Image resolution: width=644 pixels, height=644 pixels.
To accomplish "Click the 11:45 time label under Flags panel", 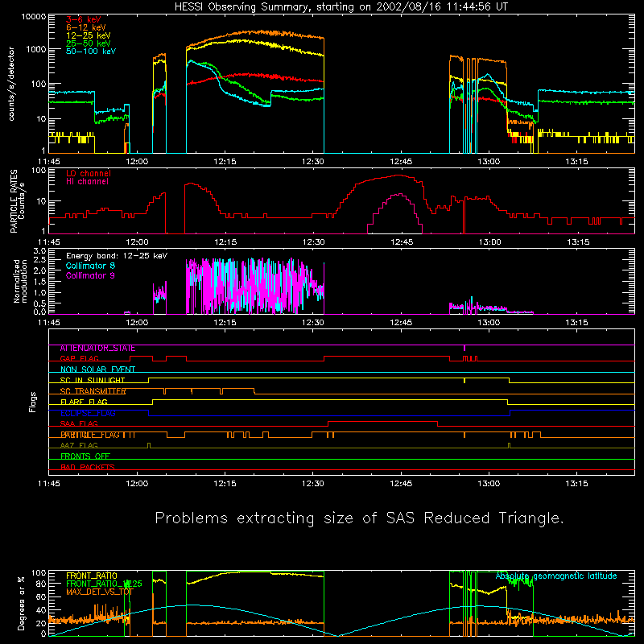I will click(x=49, y=484).
